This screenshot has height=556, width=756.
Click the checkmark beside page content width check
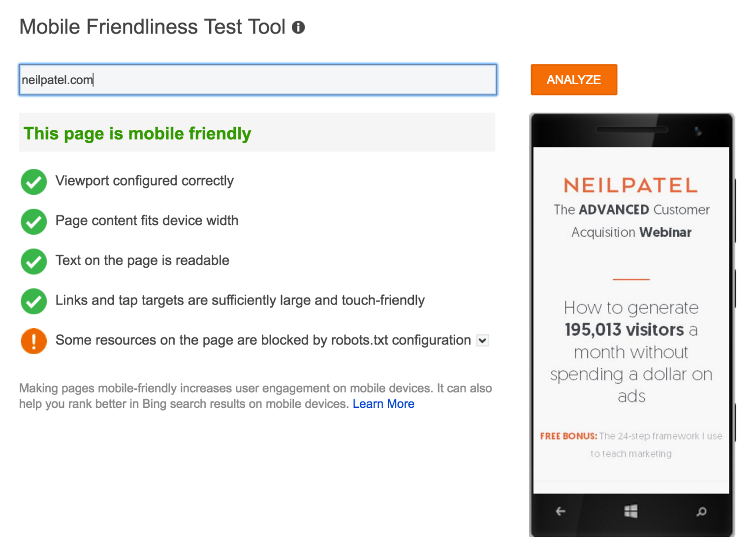pyautogui.click(x=33, y=221)
